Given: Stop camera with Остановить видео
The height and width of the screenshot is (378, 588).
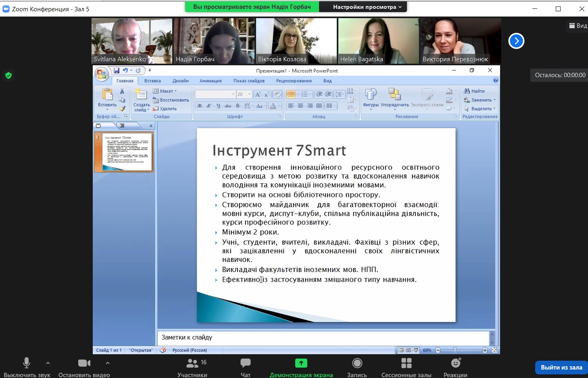Looking at the screenshot, I should 84,363.
